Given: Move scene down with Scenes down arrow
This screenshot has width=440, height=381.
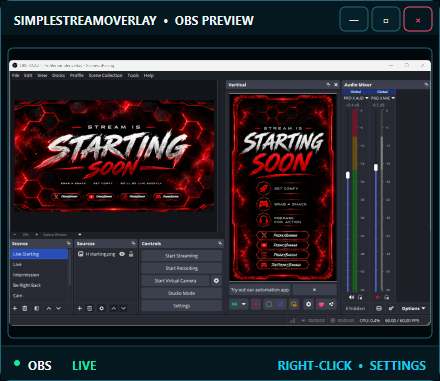Looking at the screenshot, I should (x=59, y=308).
